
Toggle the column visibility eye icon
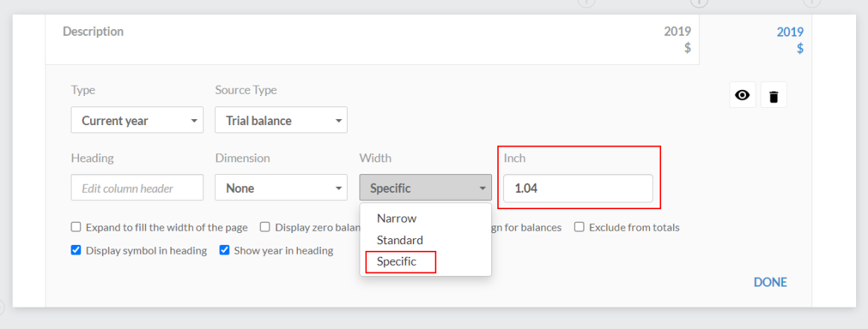(x=742, y=95)
